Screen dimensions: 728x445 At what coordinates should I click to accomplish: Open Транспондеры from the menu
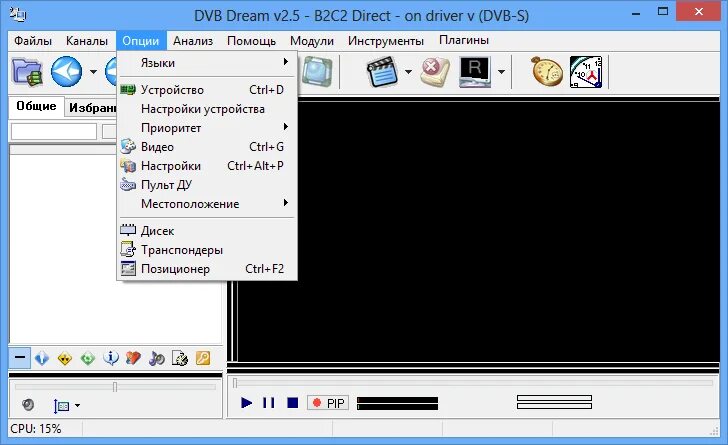tap(207, 250)
